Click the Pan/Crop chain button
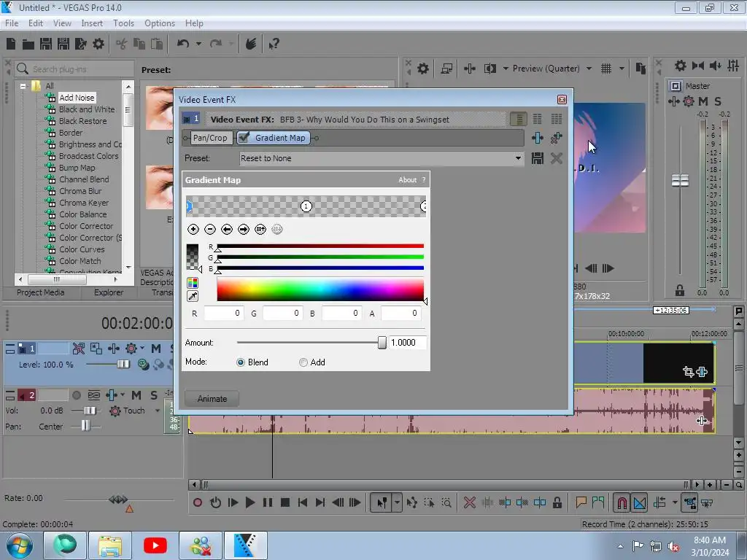This screenshot has width=747, height=560. click(x=210, y=138)
